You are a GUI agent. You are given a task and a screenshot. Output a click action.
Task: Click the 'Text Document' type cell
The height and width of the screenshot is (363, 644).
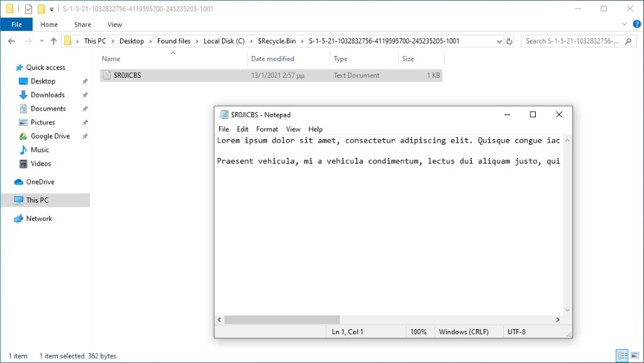point(357,75)
